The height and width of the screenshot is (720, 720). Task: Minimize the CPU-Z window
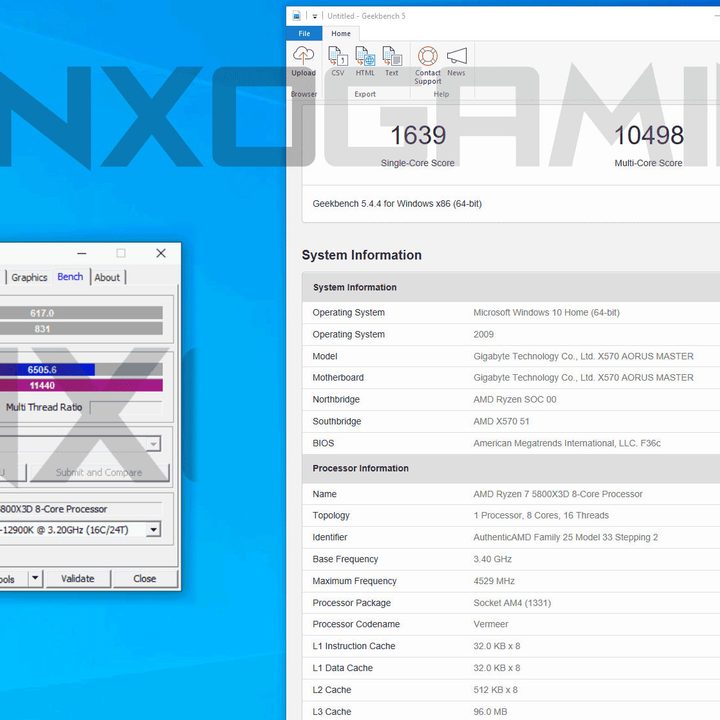(82, 253)
